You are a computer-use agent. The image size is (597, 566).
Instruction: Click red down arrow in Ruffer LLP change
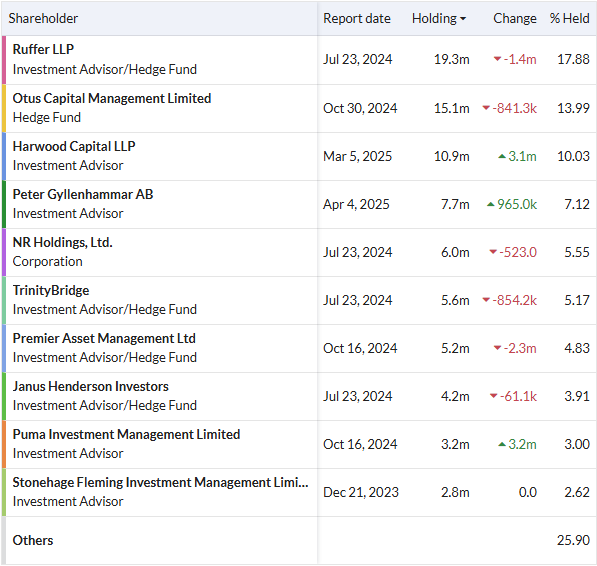pyautogui.click(x=497, y=59)
